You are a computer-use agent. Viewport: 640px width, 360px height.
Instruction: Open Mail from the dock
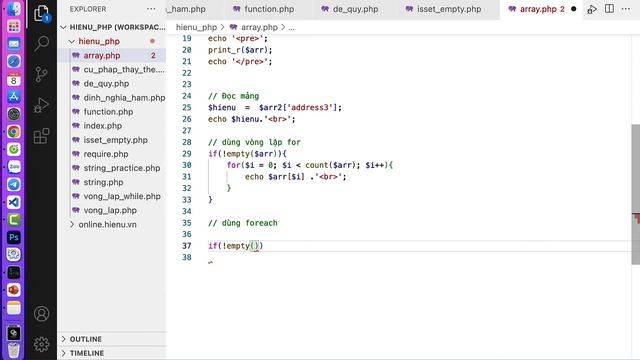click(x=13, y=44)
